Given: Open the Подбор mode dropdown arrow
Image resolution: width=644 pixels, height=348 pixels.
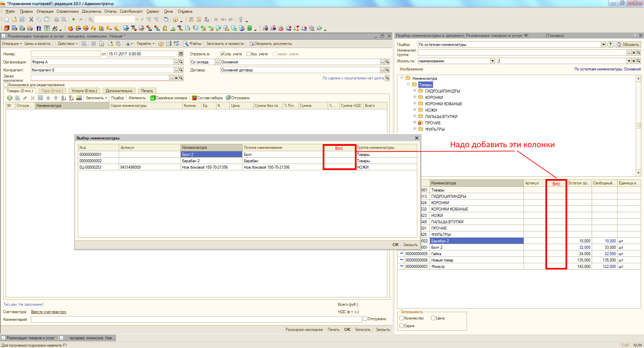Looking at the screenshot, I should coord(603,45).
